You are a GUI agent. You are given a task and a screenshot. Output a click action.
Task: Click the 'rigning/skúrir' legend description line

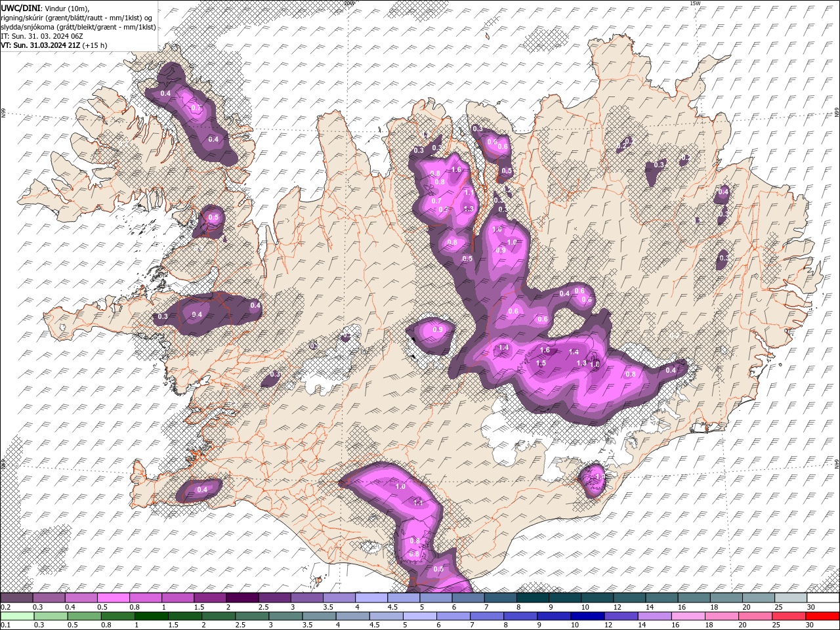click(75, 18)
